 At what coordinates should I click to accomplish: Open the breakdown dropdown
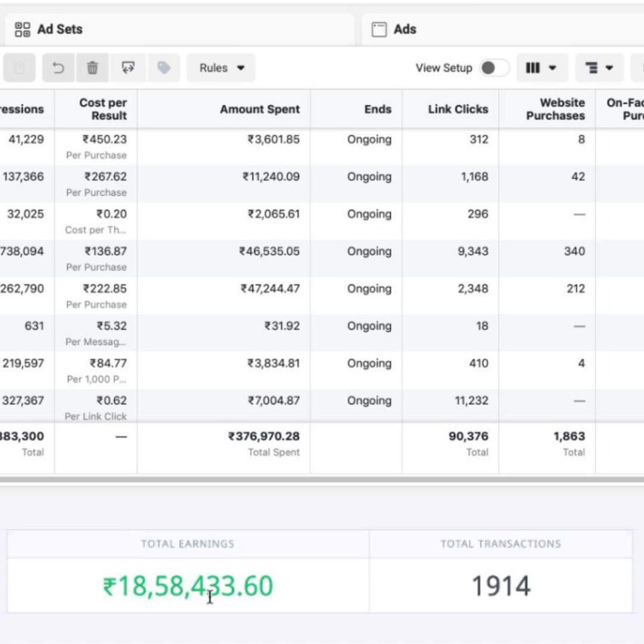599,68
